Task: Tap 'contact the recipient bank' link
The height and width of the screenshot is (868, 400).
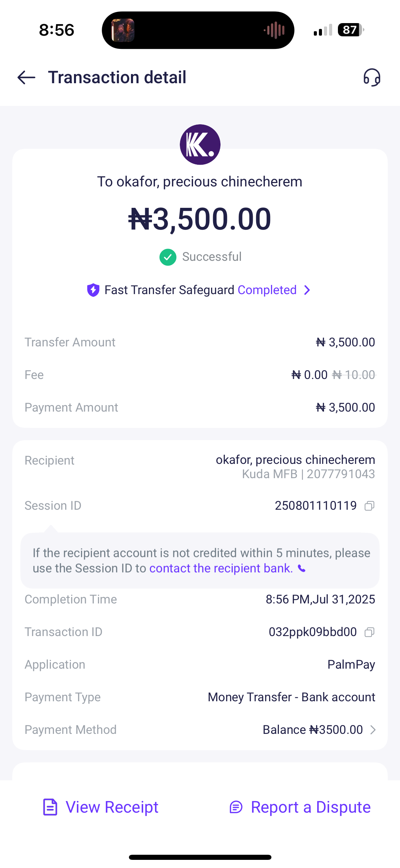Action: click(221, 568)
